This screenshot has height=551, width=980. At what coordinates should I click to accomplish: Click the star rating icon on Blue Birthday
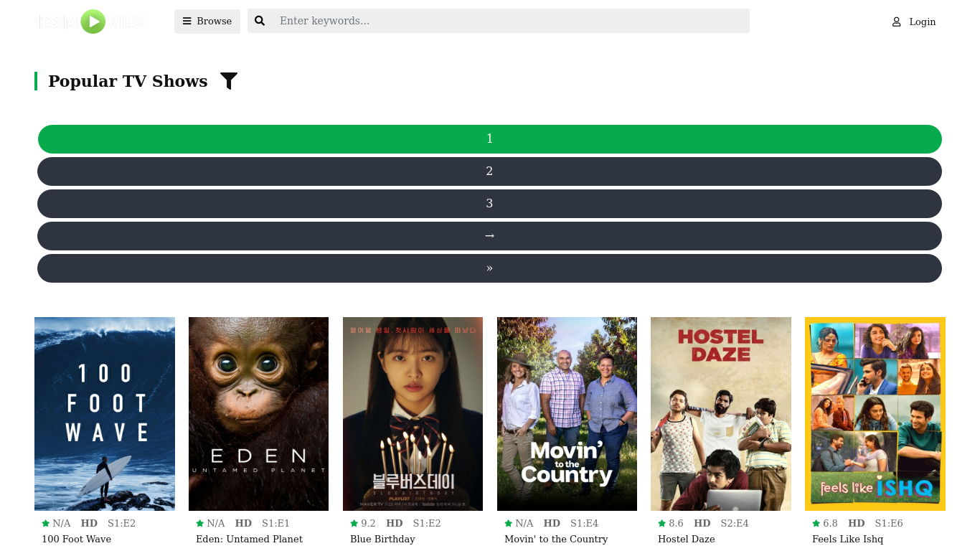(354, 523)
